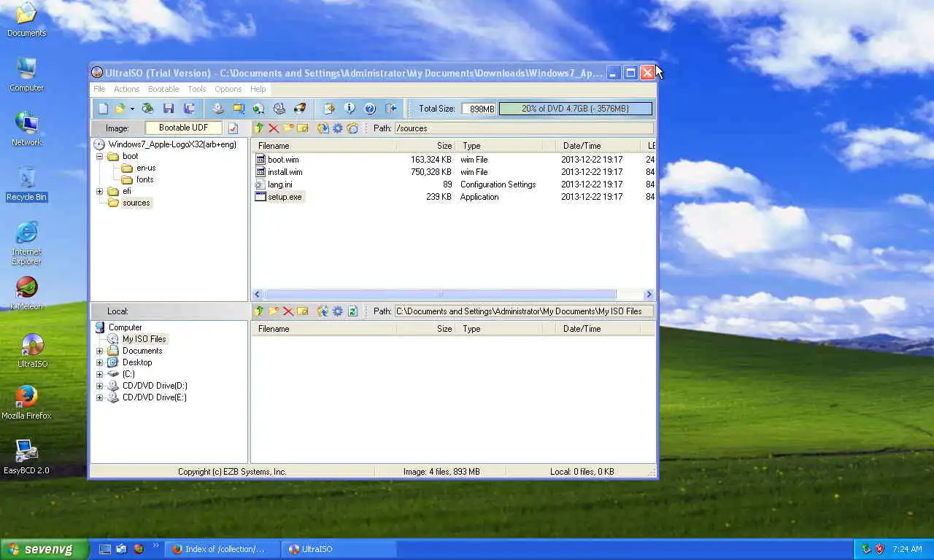The height and width of the screenshot is (560, 934).
Task: Go up a folder in the Local pane
Action: pyautogui.click(x=259, y=311)
